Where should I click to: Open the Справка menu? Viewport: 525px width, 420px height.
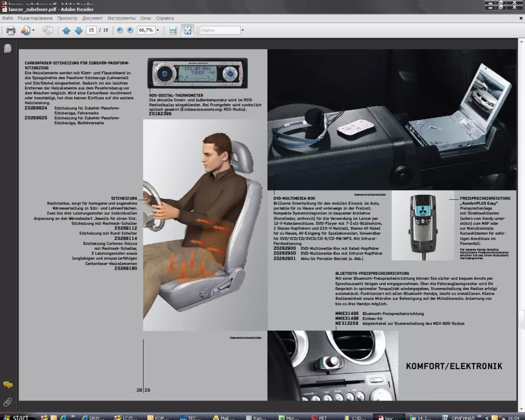coord(165,18)
